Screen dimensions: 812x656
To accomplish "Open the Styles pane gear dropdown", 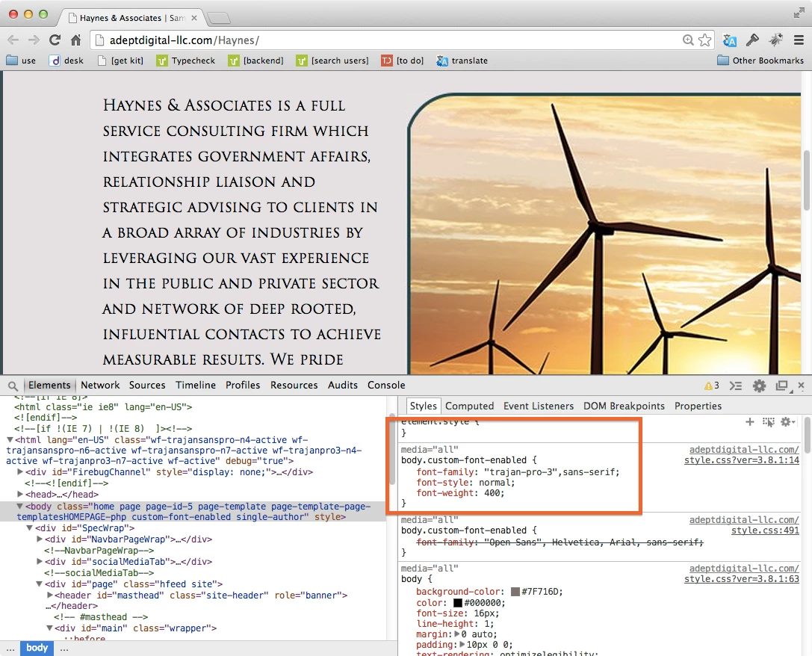I will point(787,422).
